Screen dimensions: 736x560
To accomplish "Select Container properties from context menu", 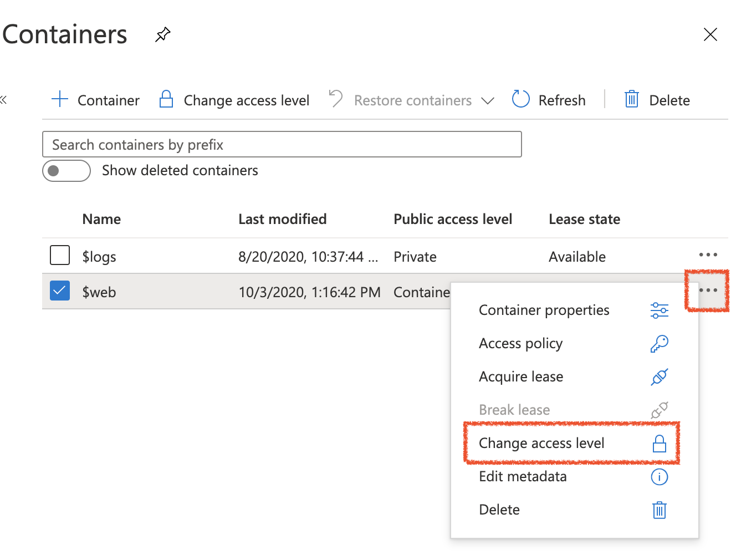I will (x=574, y=310).
